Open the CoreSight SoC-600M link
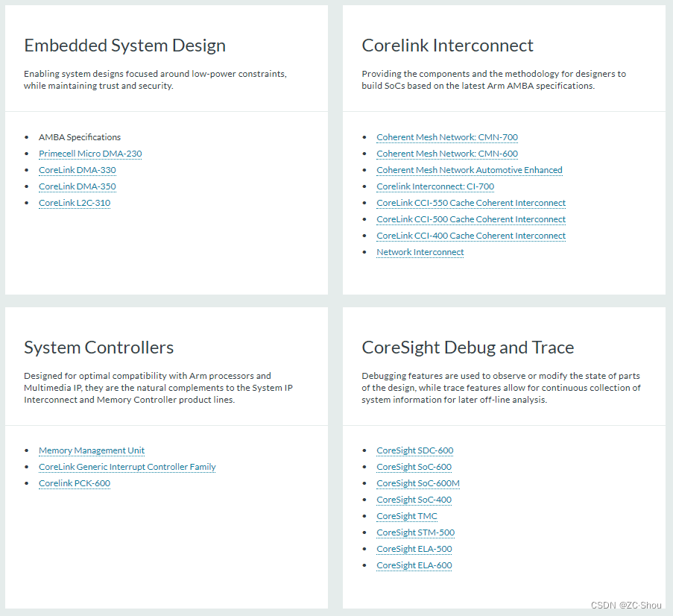 [x=418, y=483]
